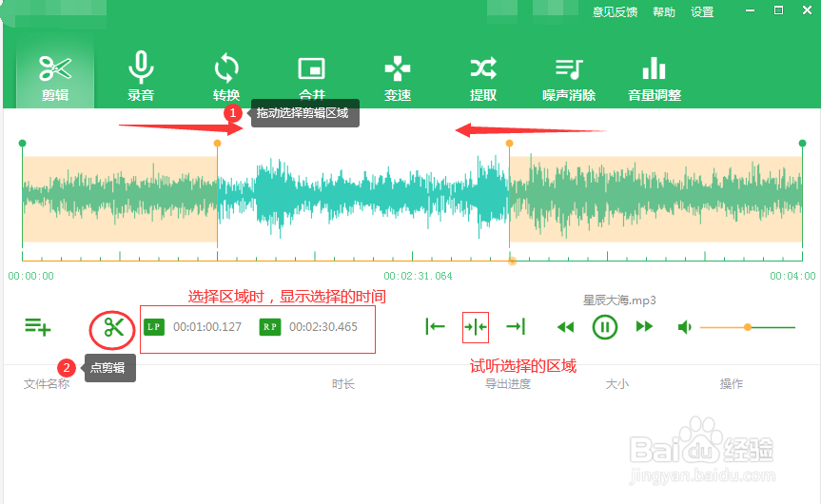Click the current time 00:02:31.064 label
This screenshot has height=504, width=821.
point(418,276)
